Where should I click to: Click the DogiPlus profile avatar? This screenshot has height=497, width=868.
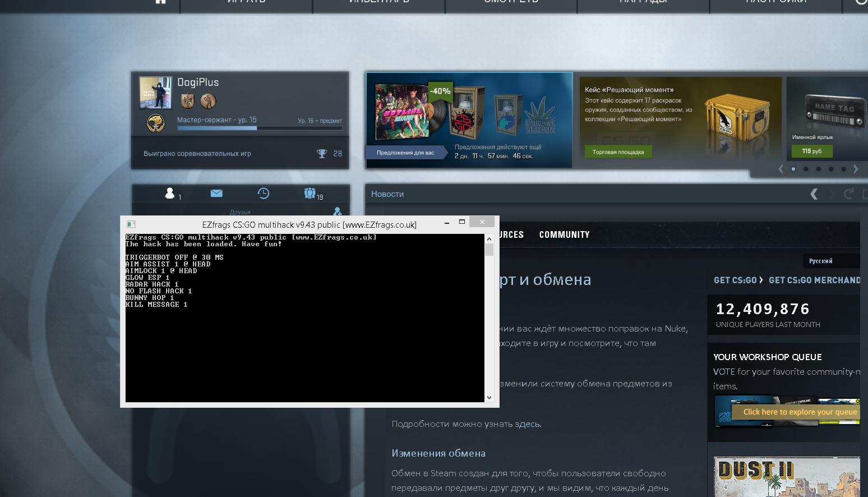(x=155, y=93)
